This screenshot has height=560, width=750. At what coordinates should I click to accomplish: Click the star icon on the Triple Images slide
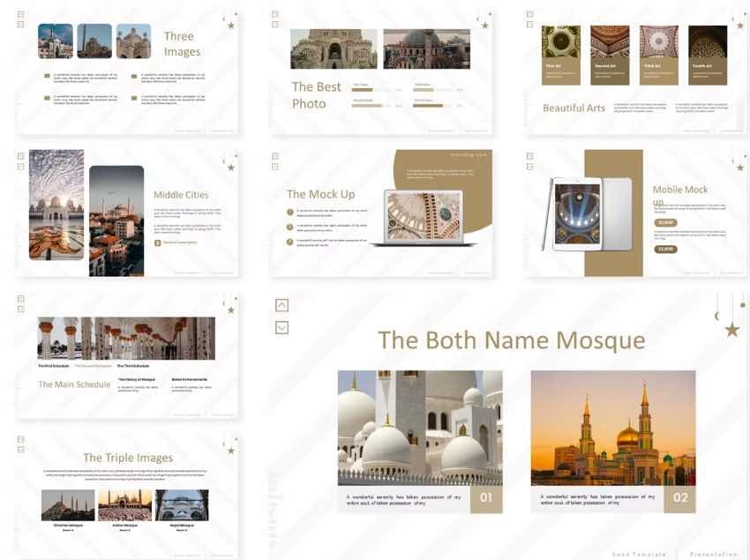[x=231, y=450]
